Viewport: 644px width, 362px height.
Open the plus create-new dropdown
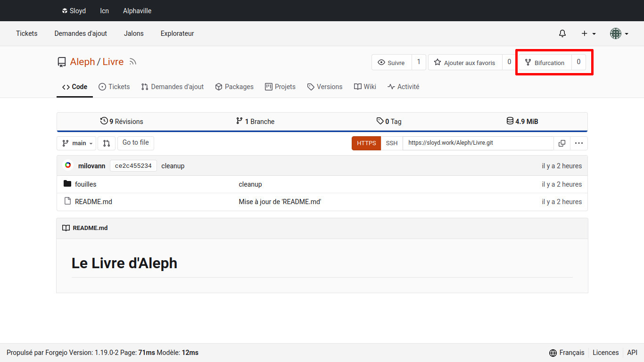pos(588,33)
